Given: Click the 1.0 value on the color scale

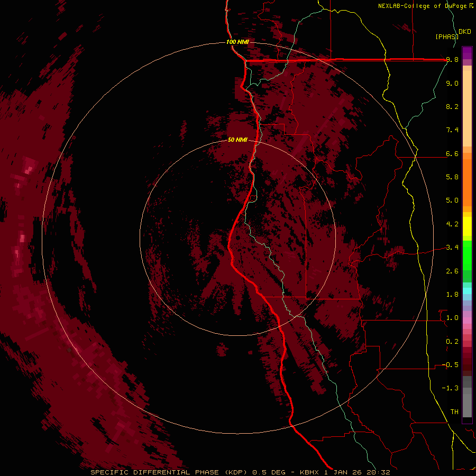Looking at the screenshot, I should (452, 318).
